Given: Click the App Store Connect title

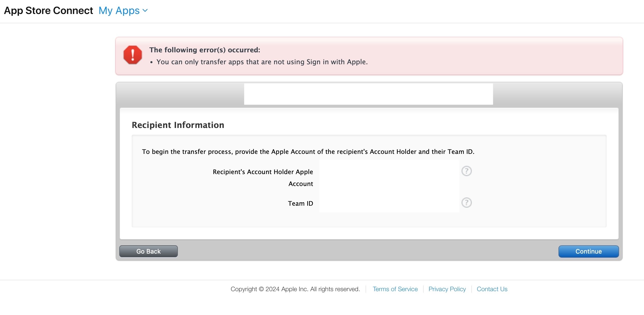Looking at the screenshot, I should pyautogui.click(x=48, y=11).
